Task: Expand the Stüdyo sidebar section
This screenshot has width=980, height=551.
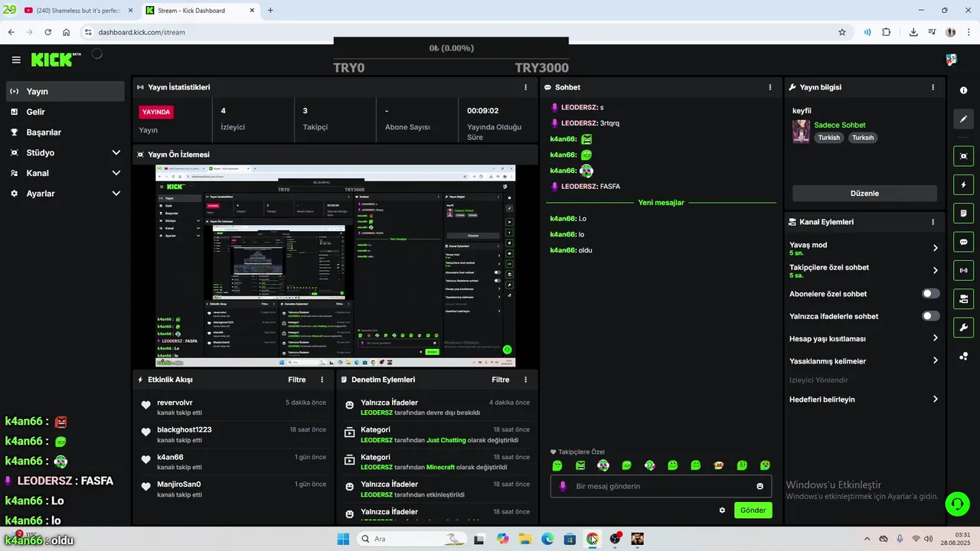Action: tap(64, 153)
